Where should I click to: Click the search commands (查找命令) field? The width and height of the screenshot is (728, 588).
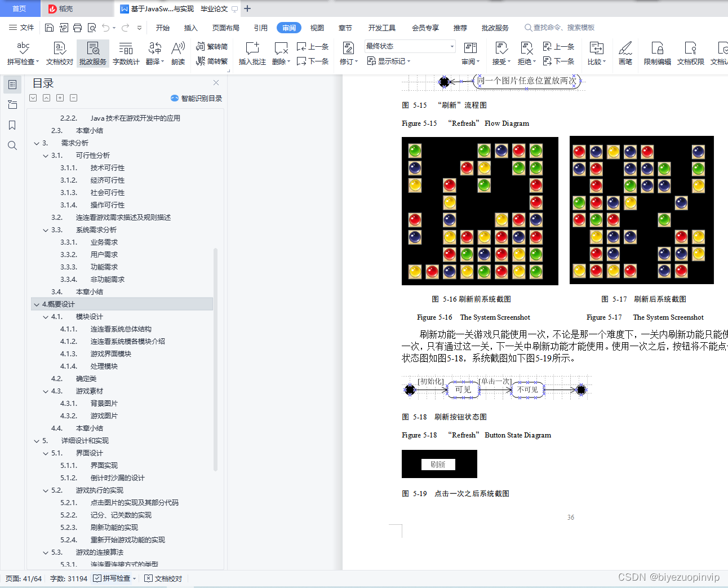[560, 28]
